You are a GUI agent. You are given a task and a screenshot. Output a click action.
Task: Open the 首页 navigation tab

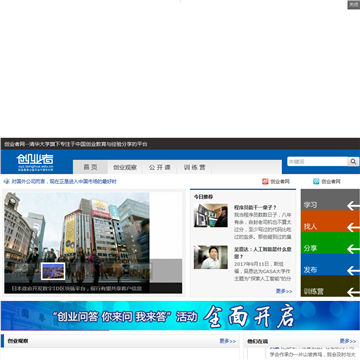pyautogui.click(x=90, y=167)
